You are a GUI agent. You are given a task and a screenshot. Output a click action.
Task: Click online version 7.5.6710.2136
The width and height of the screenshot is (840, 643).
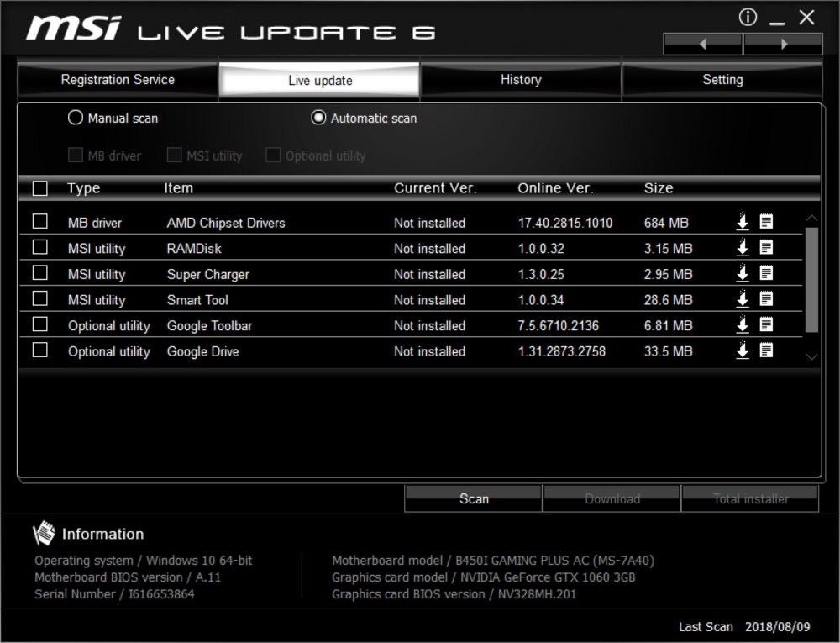tap(559, 326)
